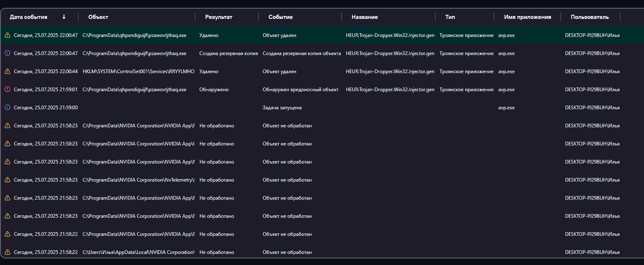Toggle the sort arrow in the date column
This screenshot has height=265, width=644.
click(x=64, y=17)
